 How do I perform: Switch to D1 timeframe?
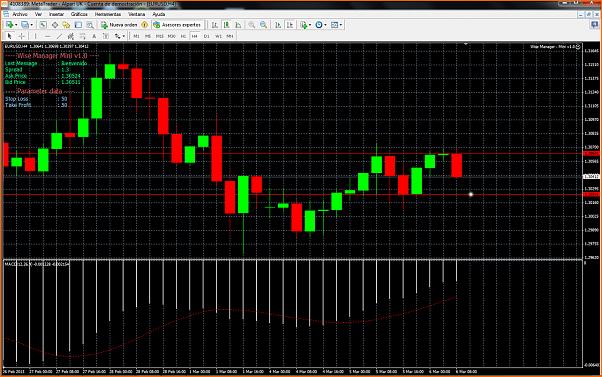(x=207, y=36)
